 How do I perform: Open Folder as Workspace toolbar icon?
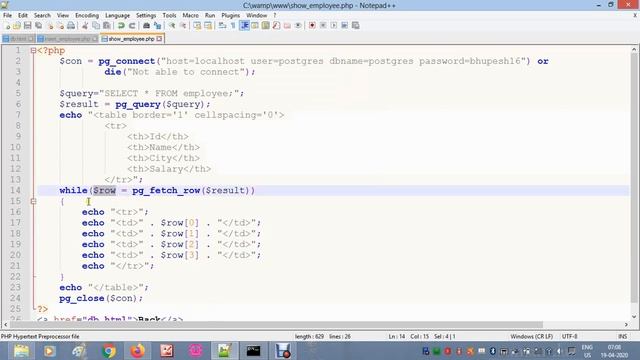(287, 26)
